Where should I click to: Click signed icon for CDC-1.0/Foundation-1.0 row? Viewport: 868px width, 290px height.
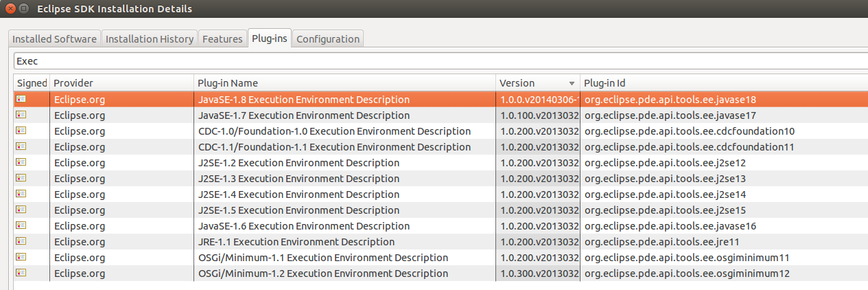[21, 131]
